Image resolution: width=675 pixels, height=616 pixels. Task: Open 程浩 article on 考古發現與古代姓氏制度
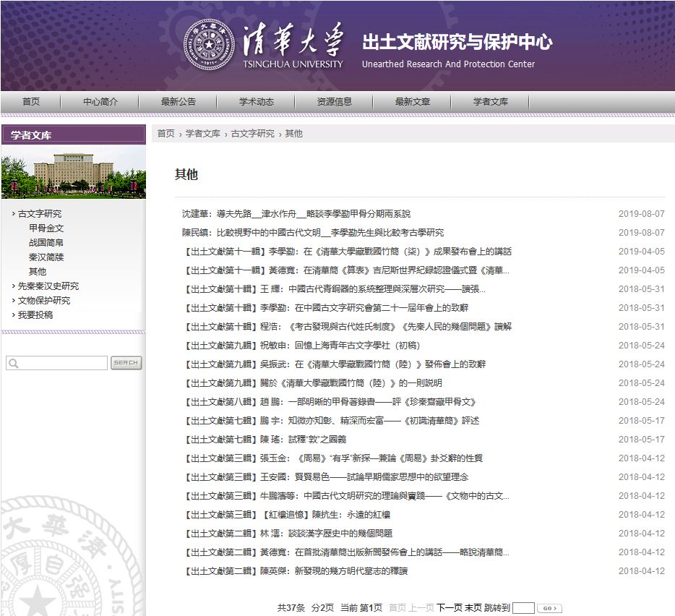coord(348,327)
